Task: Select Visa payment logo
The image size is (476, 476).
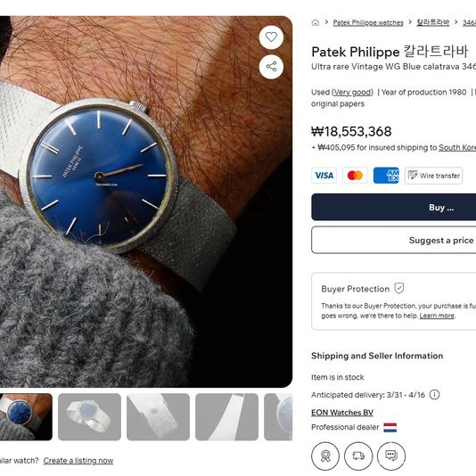Action: [324, 176]
